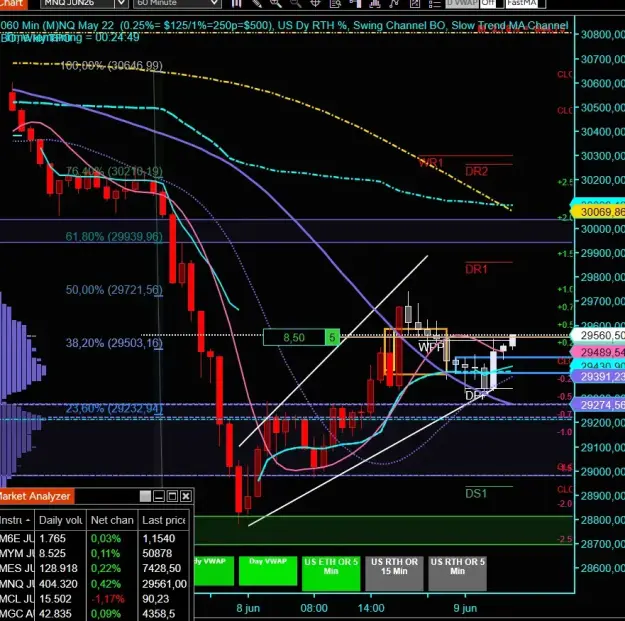Toggle the US RTH OR 15 Min button
The width and height of the screenshot is (625, 621).
[x=394, y=573]
